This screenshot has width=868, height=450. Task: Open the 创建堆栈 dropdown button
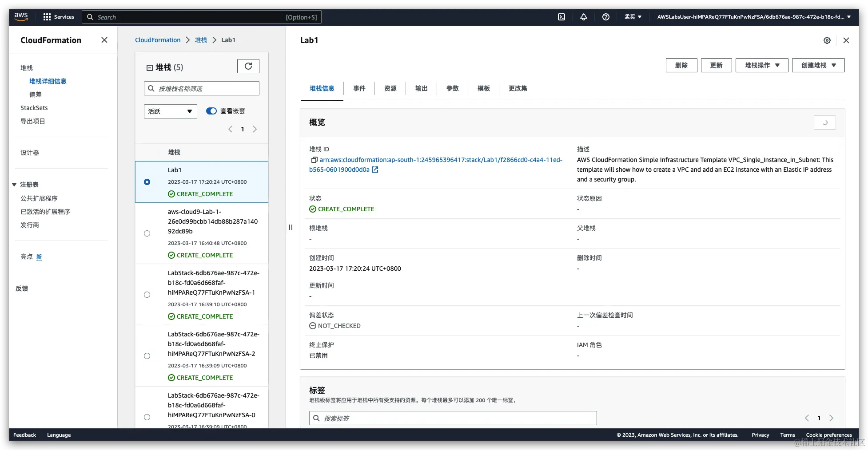818,65
